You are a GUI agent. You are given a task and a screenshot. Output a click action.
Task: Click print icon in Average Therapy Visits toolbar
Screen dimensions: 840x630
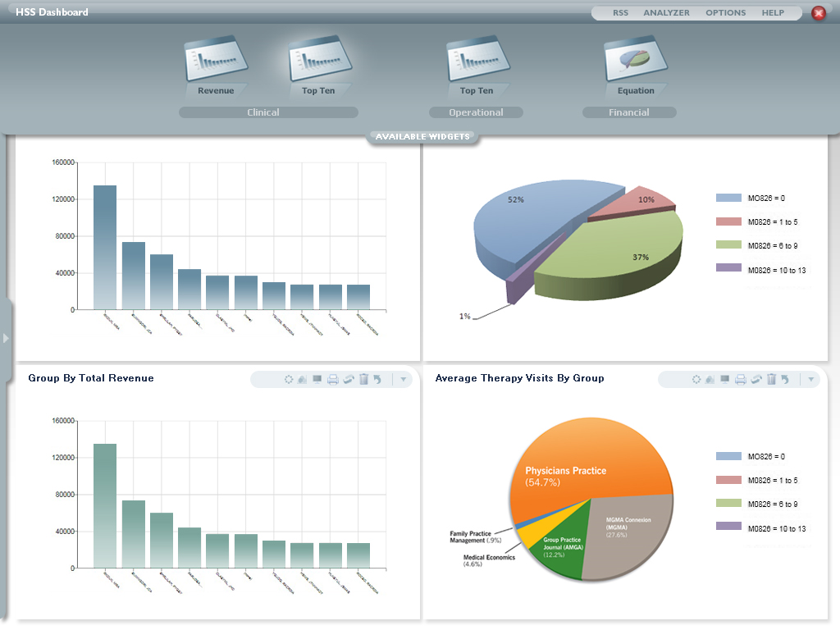pyautogui.click(x=741, y=379)
